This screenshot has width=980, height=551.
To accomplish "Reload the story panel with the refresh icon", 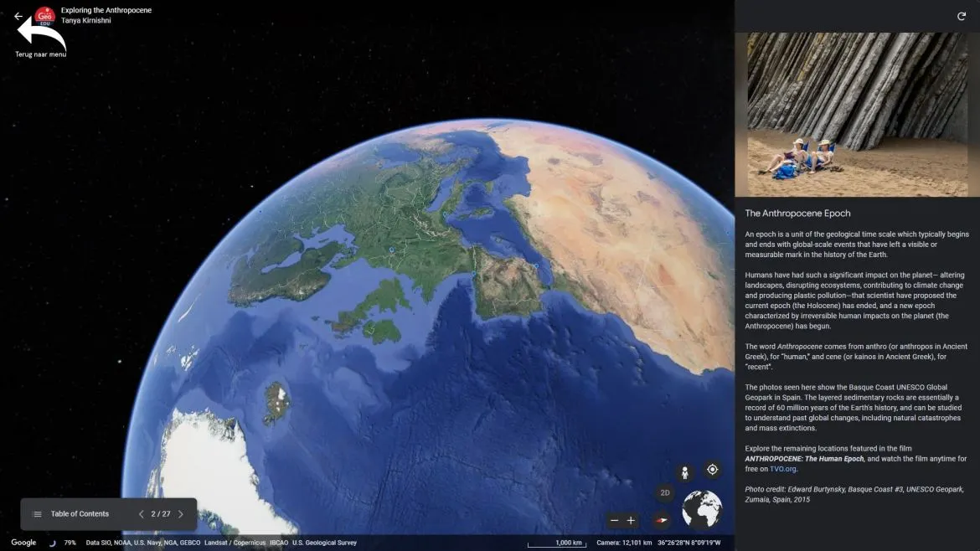I will [962, 16].
